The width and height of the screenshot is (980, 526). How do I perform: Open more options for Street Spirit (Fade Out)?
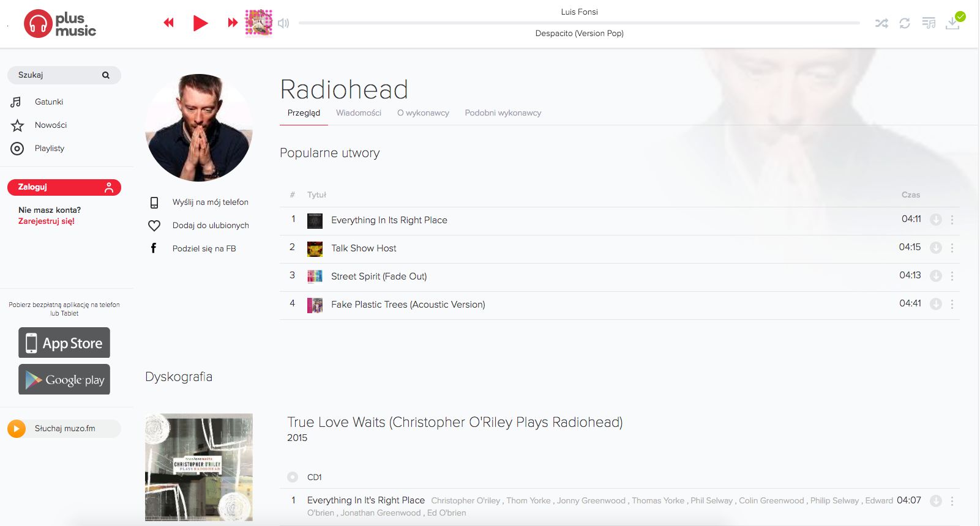[x=952, y=276]
